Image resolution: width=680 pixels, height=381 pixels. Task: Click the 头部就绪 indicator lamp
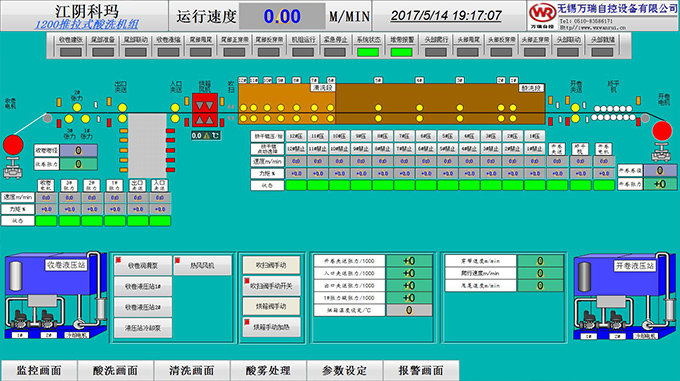602,52
